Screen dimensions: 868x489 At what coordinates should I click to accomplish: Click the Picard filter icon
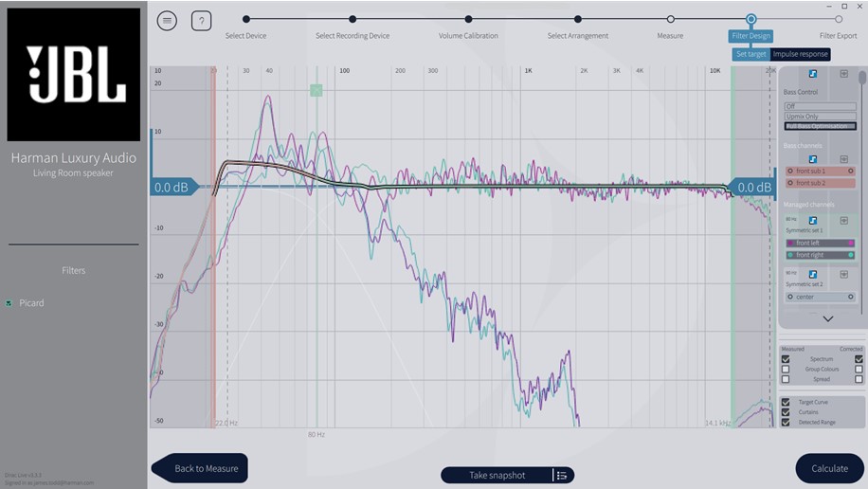tap(9, 303)
